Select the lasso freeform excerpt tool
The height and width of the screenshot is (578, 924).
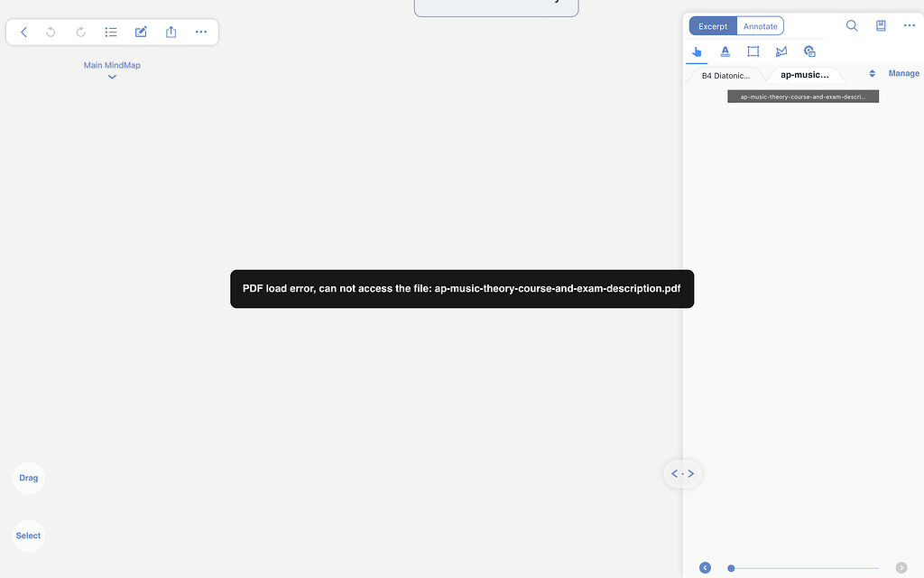tap(781, 52)
